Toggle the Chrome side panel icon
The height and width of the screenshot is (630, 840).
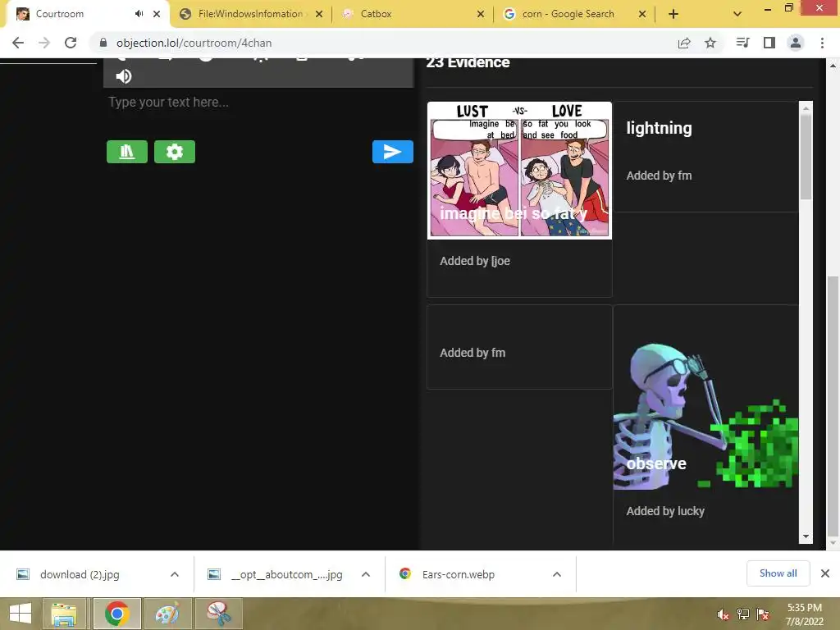pos(769,43)
